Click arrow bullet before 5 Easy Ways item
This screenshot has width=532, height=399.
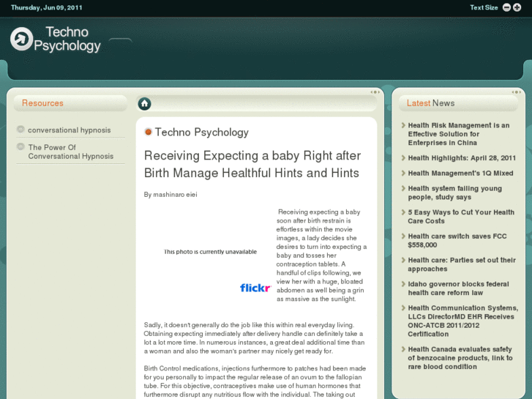point(403,212)
